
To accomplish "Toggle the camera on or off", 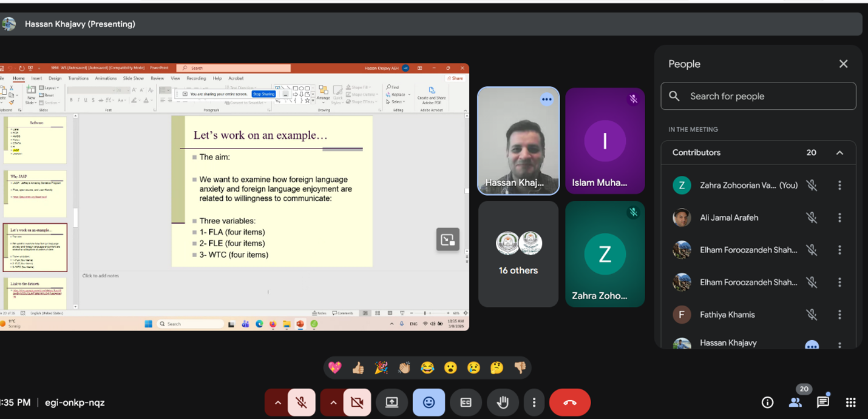I will coord(357,403).
